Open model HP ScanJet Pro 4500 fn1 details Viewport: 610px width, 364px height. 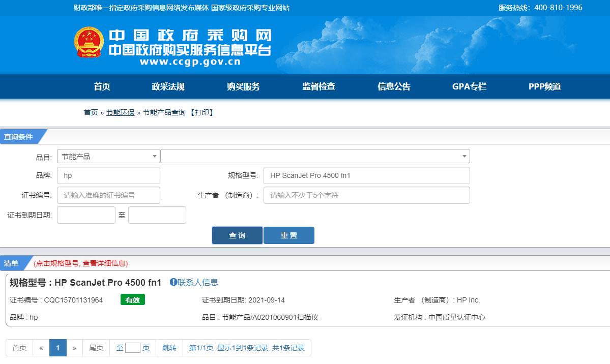(108, 282)
